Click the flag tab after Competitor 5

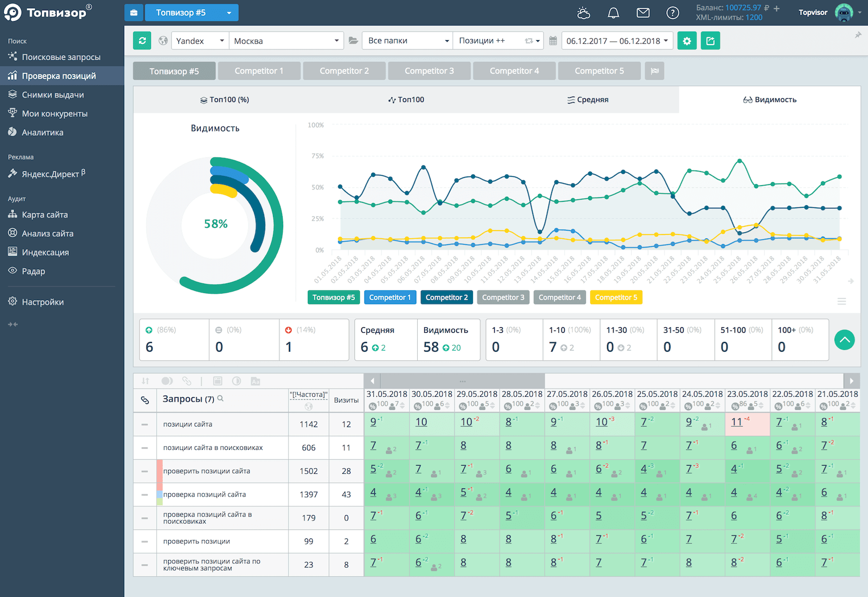pyautogui.click(x=655, y=71)
